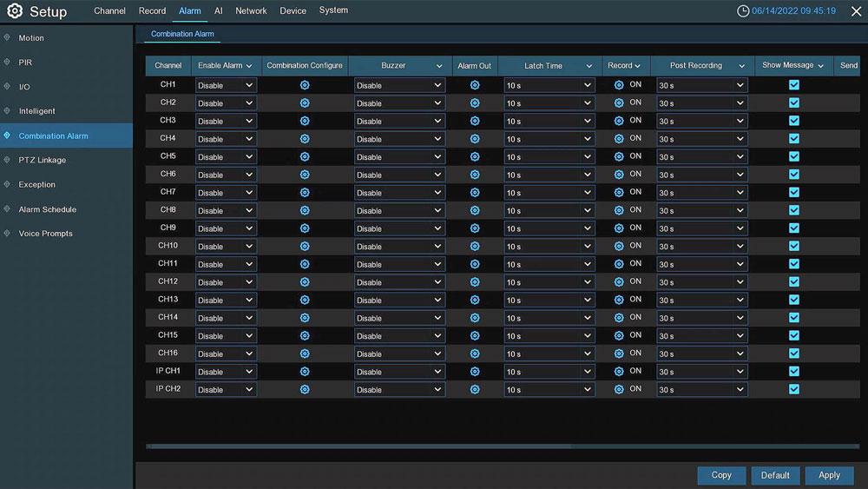Open Combination Configure gear for CH16

tap(305, 354)
